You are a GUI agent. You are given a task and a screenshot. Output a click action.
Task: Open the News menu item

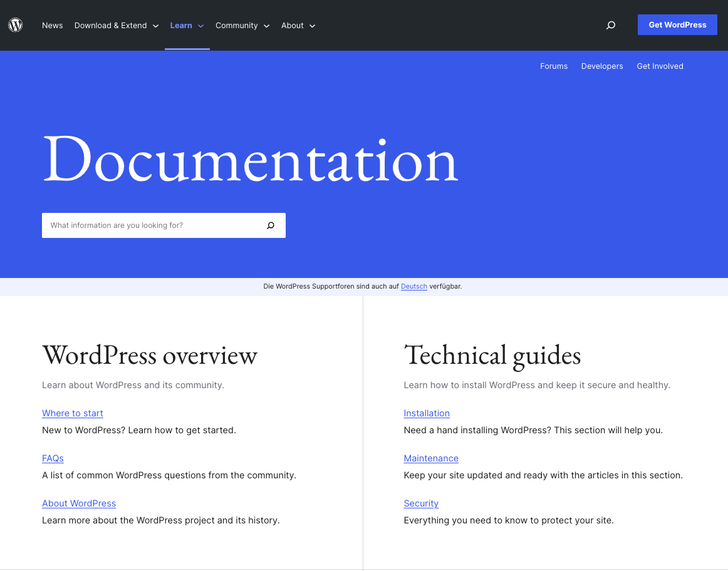click(x=53, y=26)
